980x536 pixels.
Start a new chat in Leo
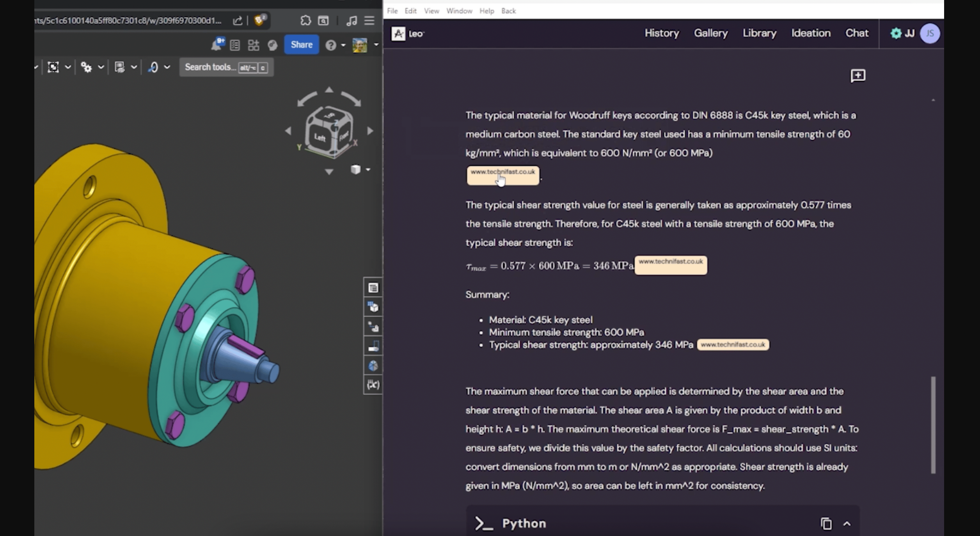point(857,76)
